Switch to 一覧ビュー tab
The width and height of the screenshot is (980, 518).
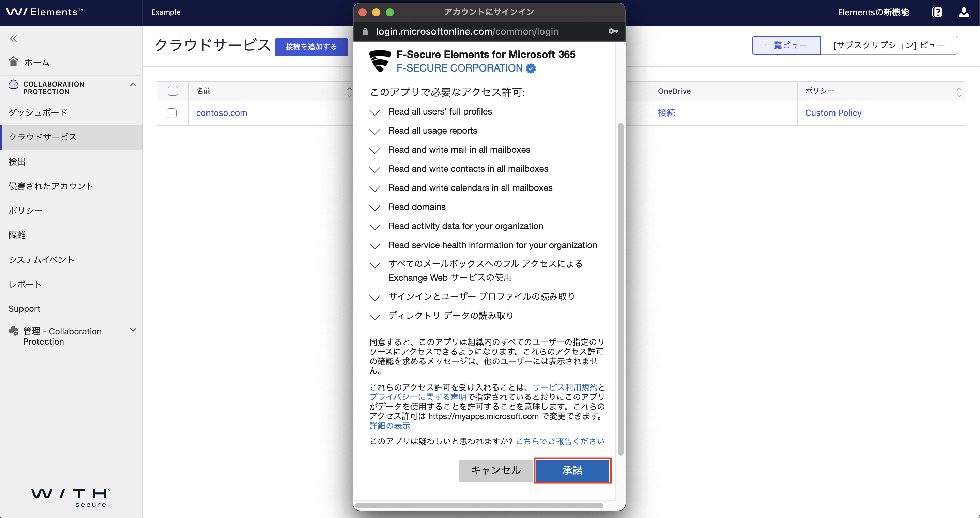tap(786, 45)
